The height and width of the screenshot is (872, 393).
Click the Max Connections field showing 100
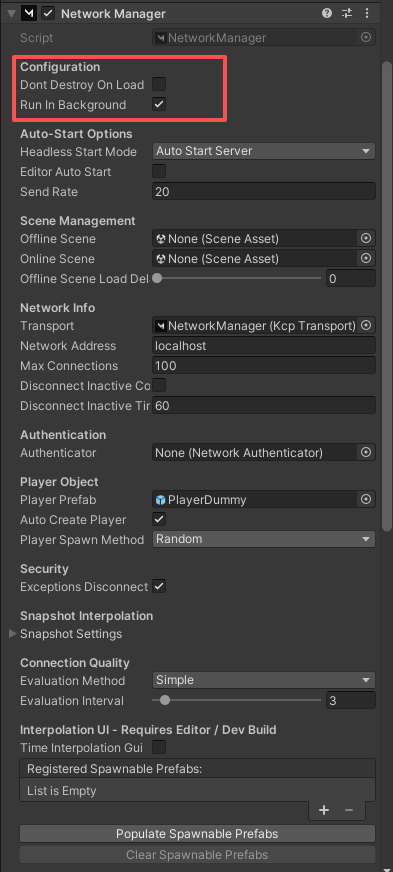pyautogui.click(x=263, y=366)
